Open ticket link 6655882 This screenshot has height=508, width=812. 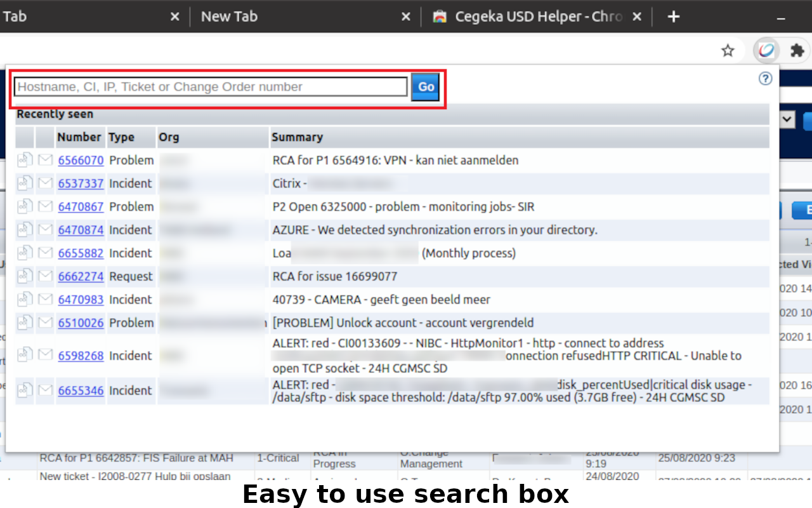(81, 253)
